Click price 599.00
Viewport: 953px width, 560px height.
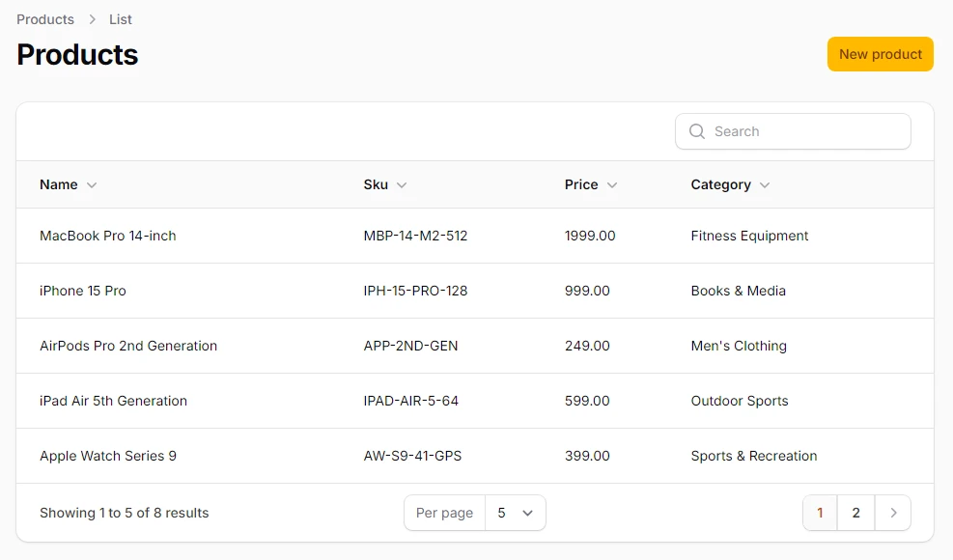click(x=587, y=401)
